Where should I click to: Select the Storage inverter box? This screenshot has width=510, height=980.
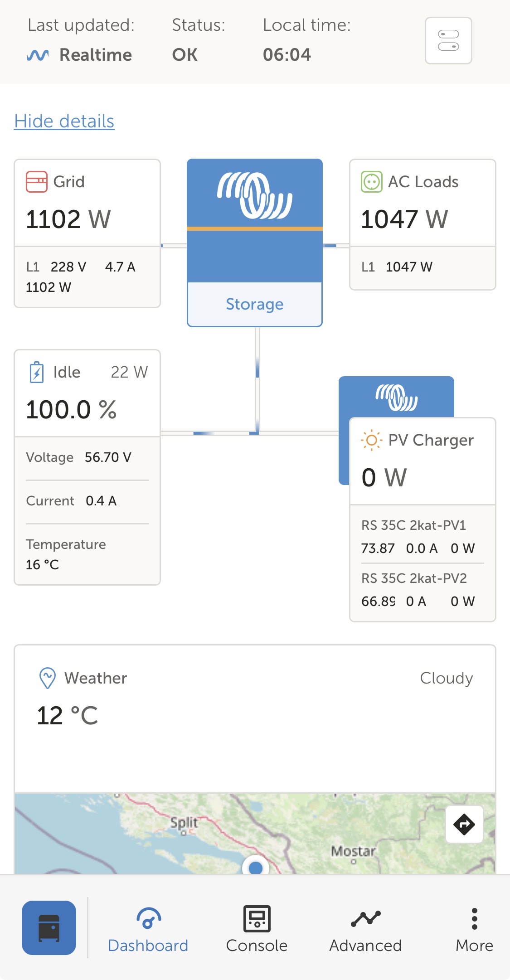point(255,243)
